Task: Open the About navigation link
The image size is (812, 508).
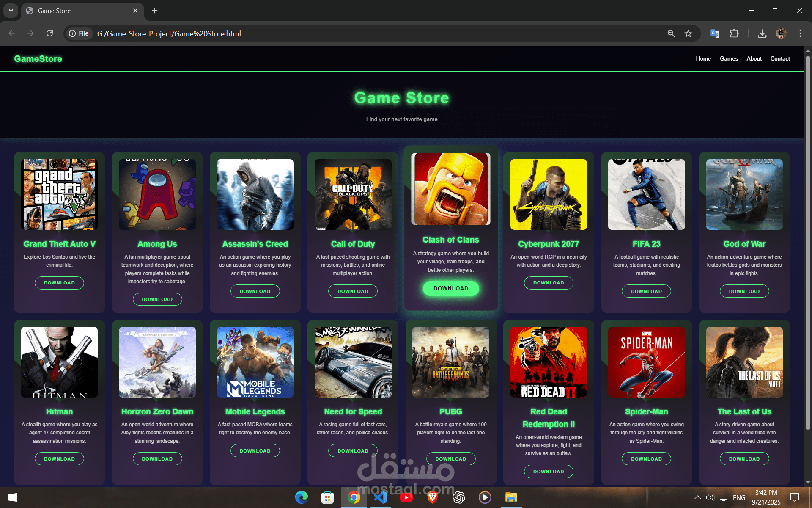Action: 754,58
